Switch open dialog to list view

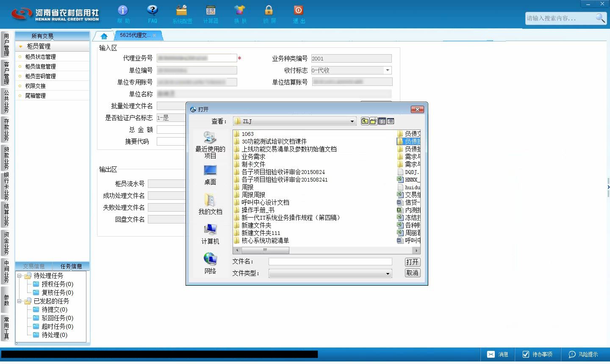click(x=382, y=121)
